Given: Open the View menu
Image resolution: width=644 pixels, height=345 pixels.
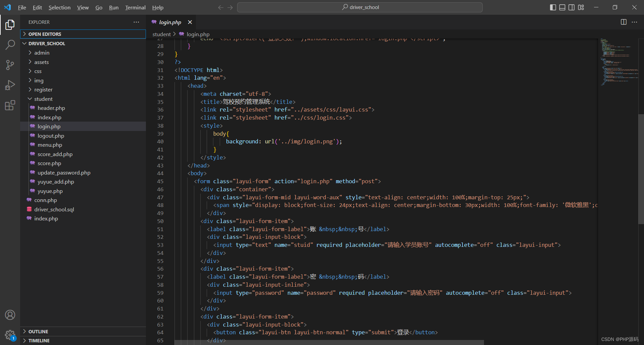Looking at the screenshot, I should (x=83, y=7).
